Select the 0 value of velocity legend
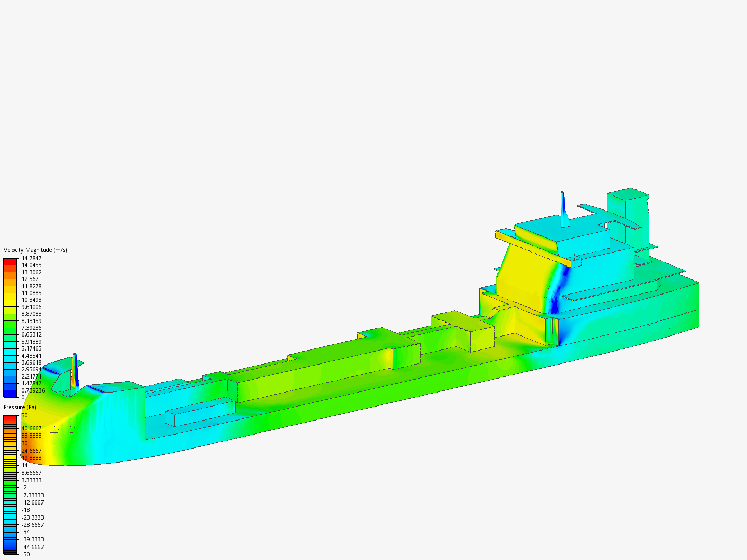The height and width of the screenshot is (560, 747). (23, 397)
